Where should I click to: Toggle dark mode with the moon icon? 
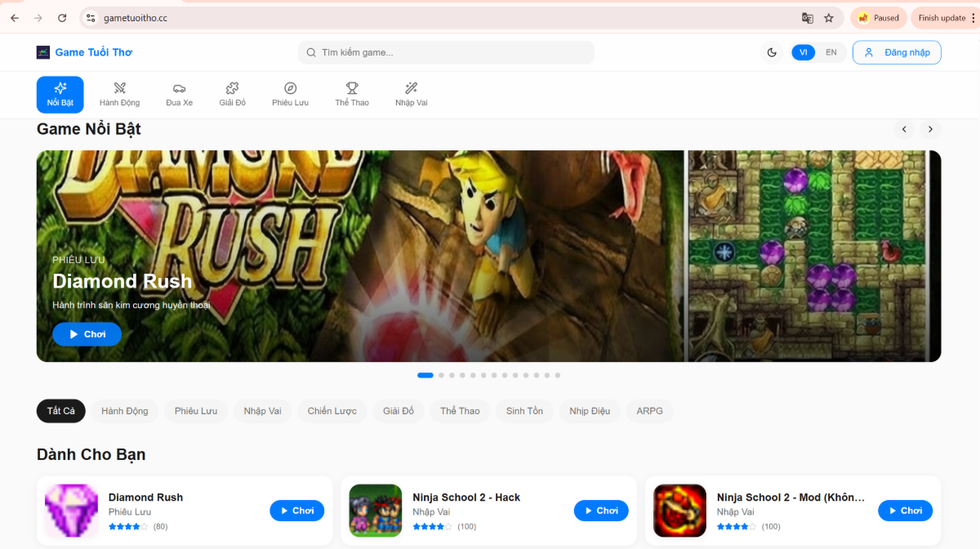[x=771, y=51]
